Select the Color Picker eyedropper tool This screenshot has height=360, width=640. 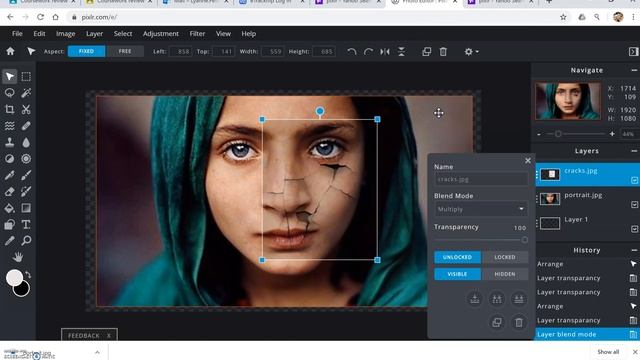pos(10,240)
